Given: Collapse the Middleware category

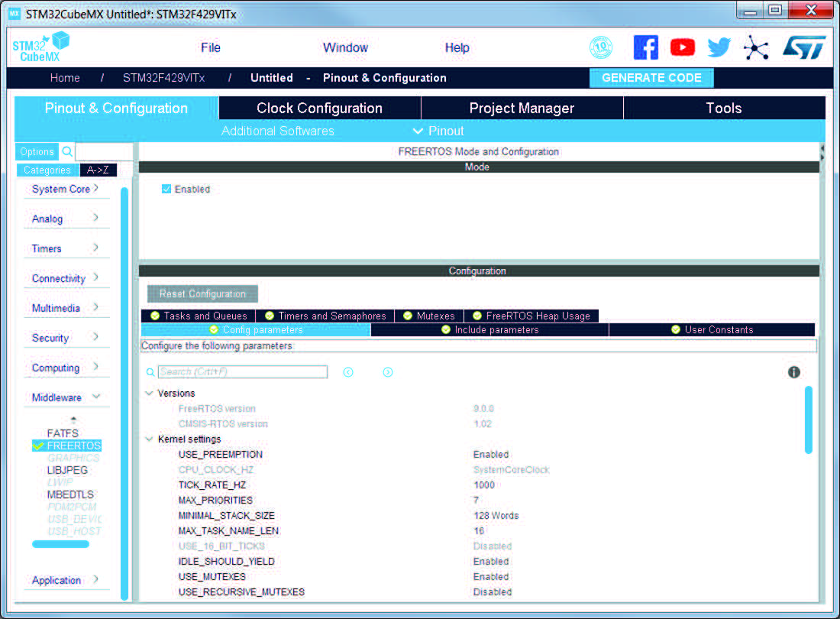Looking at the screenshot, I should (x=66, y=397).
